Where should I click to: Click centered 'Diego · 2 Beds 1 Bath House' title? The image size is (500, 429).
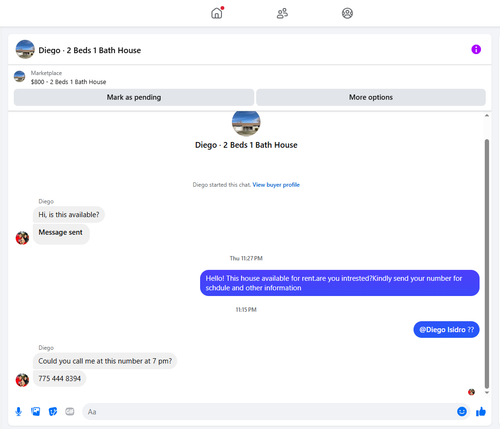pos(246,145)
